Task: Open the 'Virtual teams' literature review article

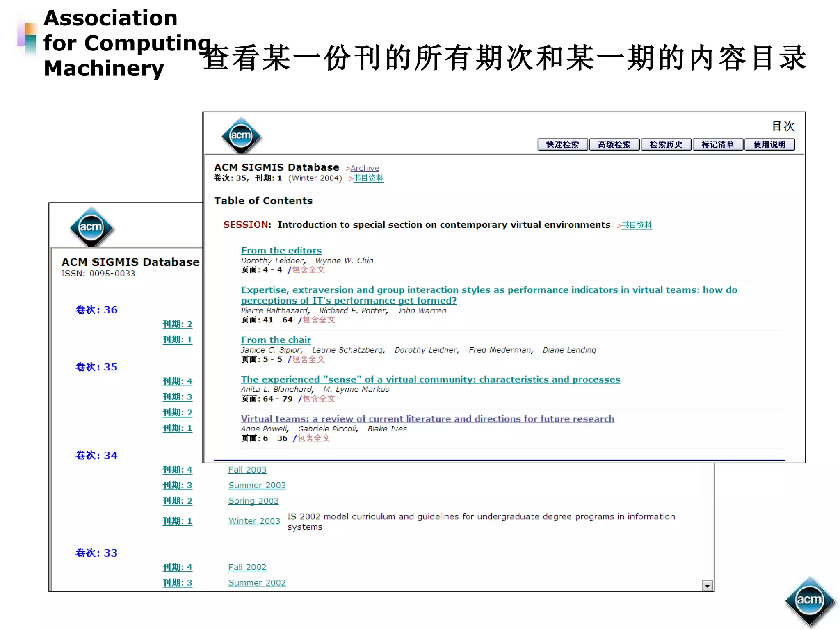Action: (x=427, y=419)
